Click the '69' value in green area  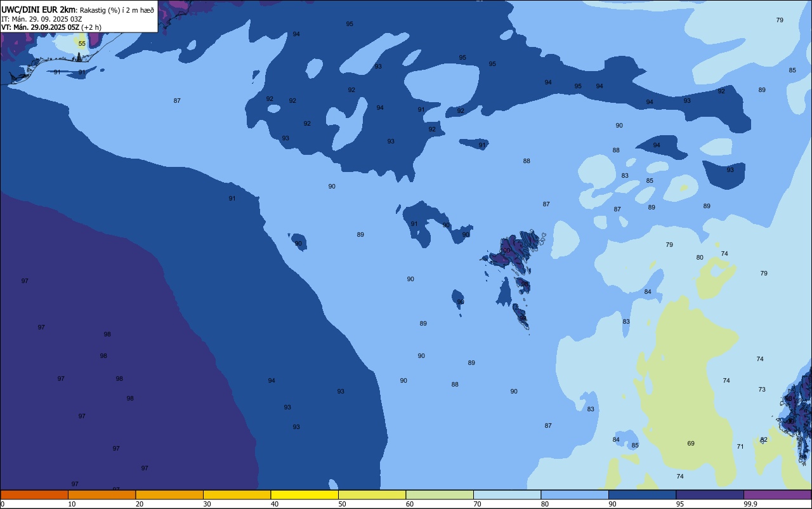(691, 443)
